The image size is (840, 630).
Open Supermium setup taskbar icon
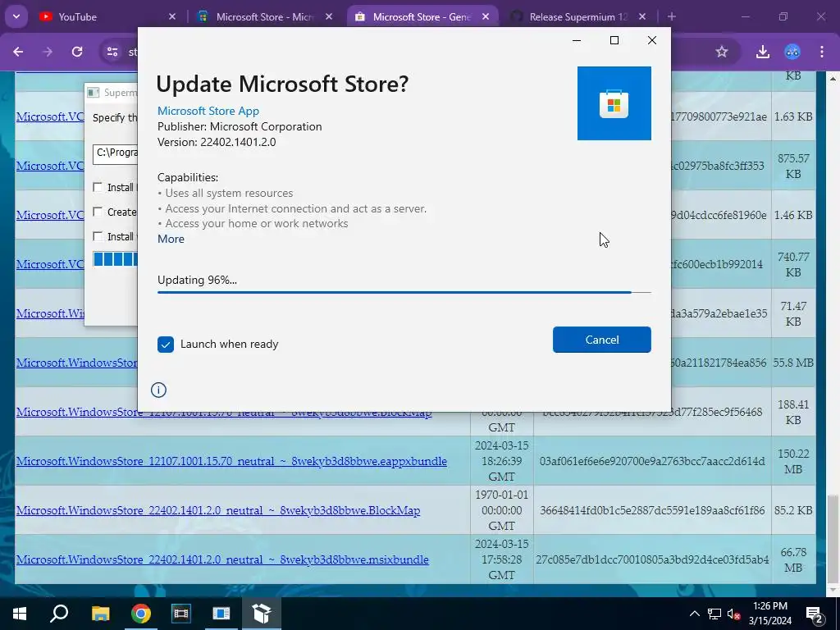tap(221, 614)
